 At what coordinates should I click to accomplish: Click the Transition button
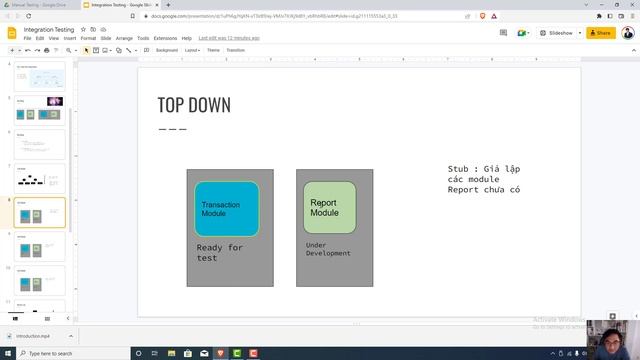click(236, 50)
